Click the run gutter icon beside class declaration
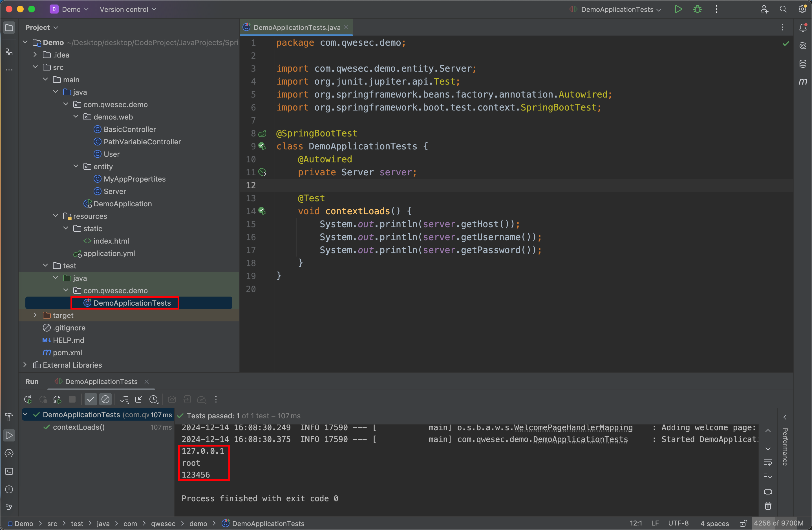 pos(262,146)
